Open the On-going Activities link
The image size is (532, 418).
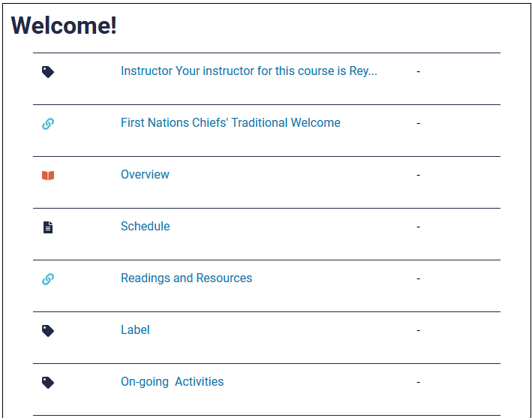click(172, 382)
